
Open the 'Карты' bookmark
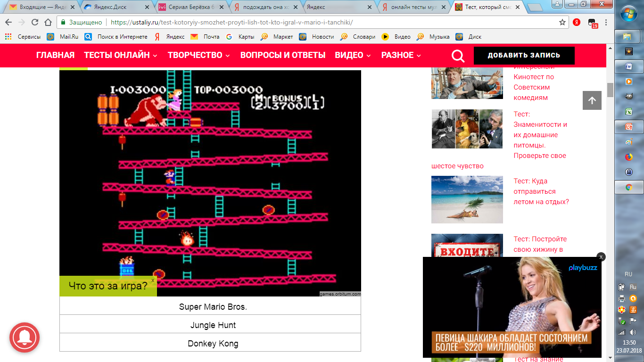[x=240, y=36]
